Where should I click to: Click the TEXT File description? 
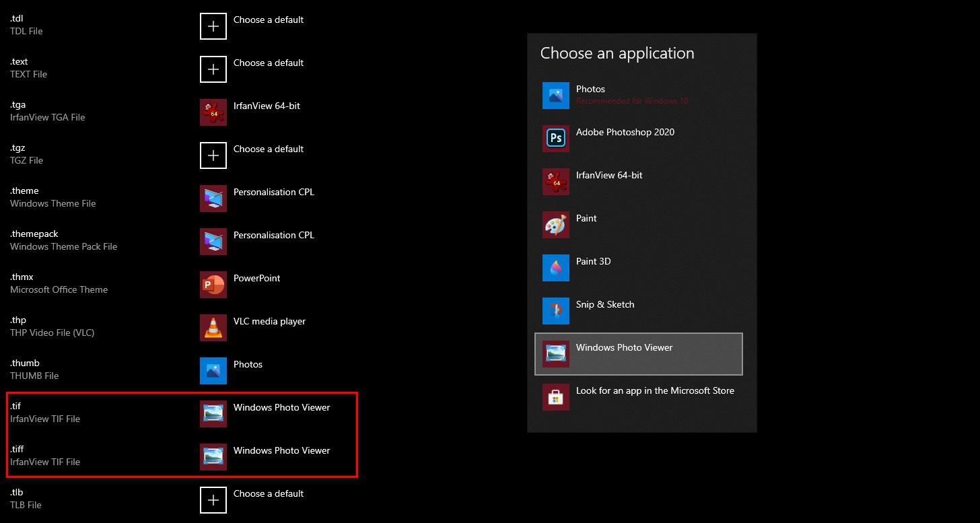pos(28,74)
